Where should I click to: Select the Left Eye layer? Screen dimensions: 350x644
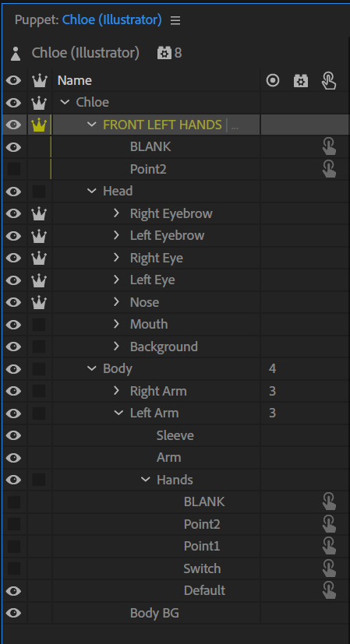(x=153, y=280)
